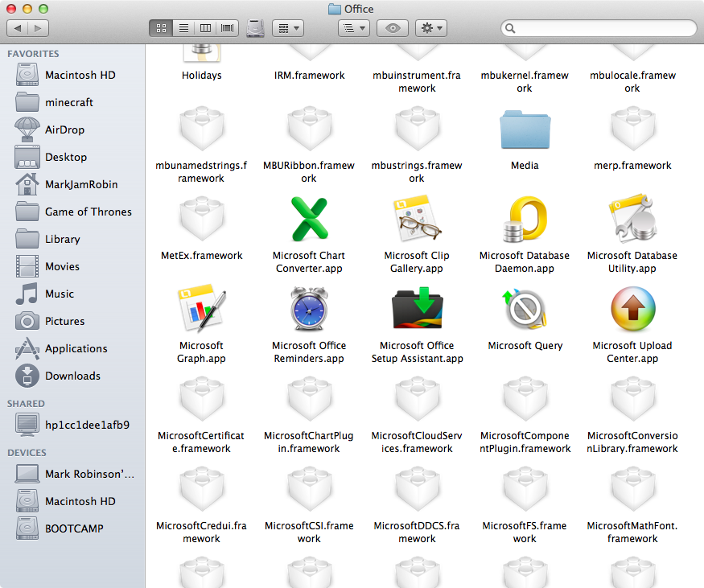This screenshot has height=588, width=704.
Task: Open the Game of Thrones folder
Action: tap(72, 212)
